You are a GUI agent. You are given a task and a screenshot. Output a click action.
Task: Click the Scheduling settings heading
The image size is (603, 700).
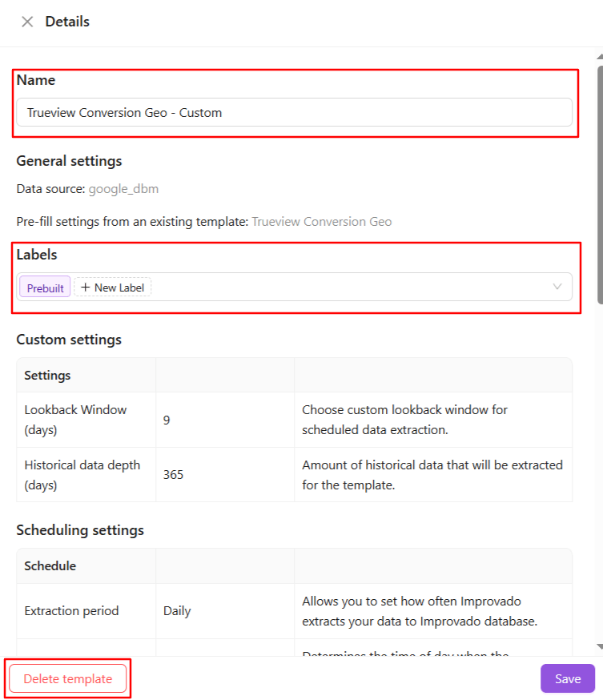pos(80,530)
